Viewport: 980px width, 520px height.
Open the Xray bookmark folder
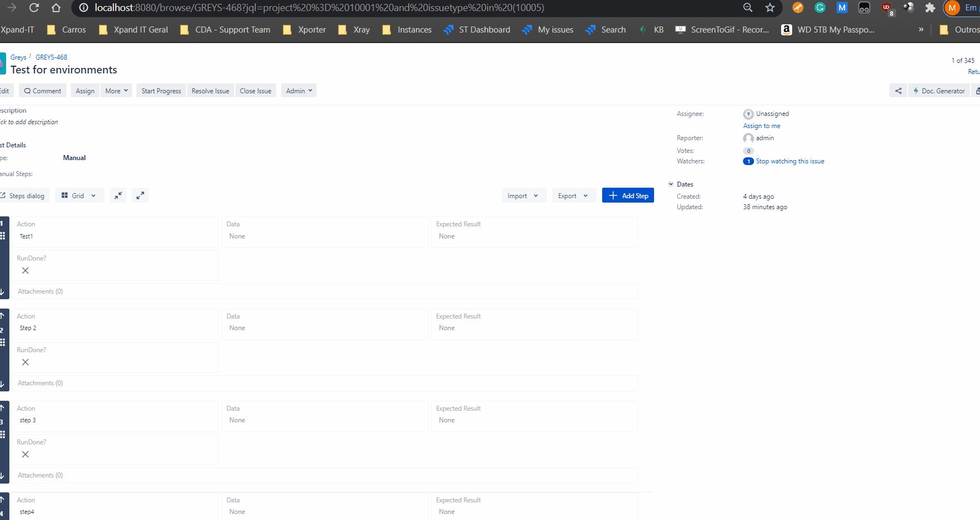(354, 30)
